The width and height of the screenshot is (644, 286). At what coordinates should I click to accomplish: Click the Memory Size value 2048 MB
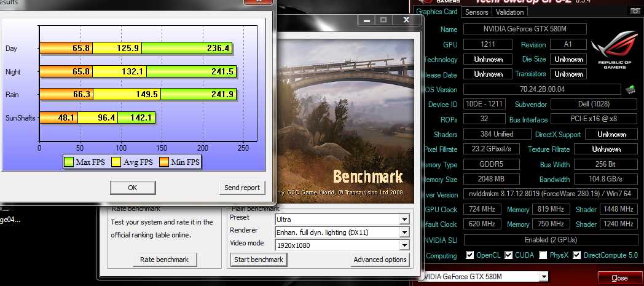(491, 179)
